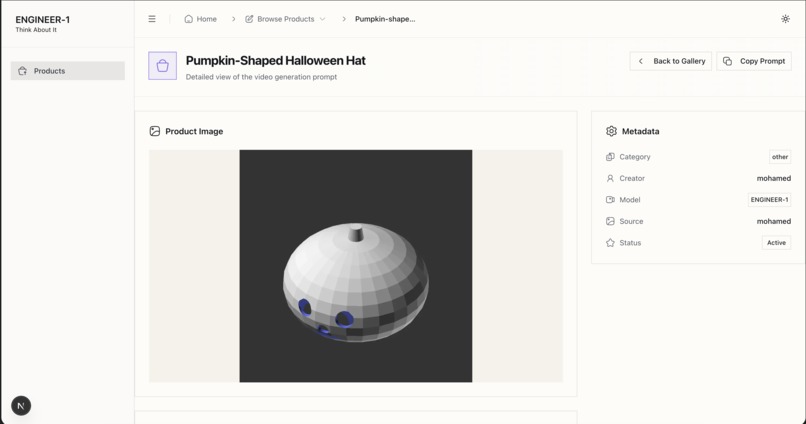Click the back arrow in Back to Gallery
Viewport: 806px width, 424px height.
click(640, 61)
